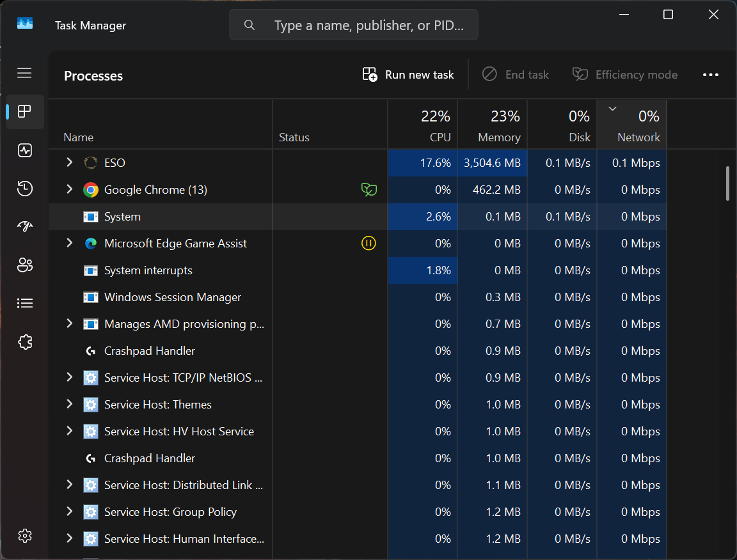Open the Users sidebar icon
Image resolution: width=737 pixels, height=560 pixels.
(x=24, y=265)
